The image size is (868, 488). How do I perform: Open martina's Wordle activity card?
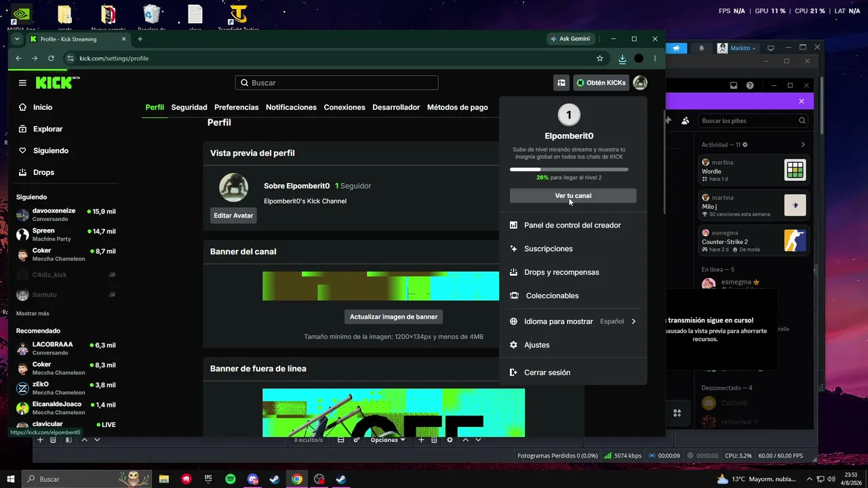click(x=753, y=169)
